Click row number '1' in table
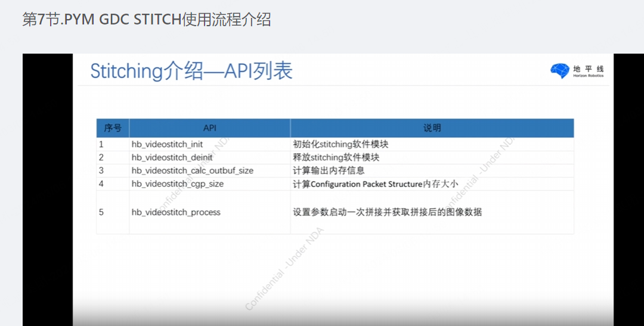 [x=101, y=144]
